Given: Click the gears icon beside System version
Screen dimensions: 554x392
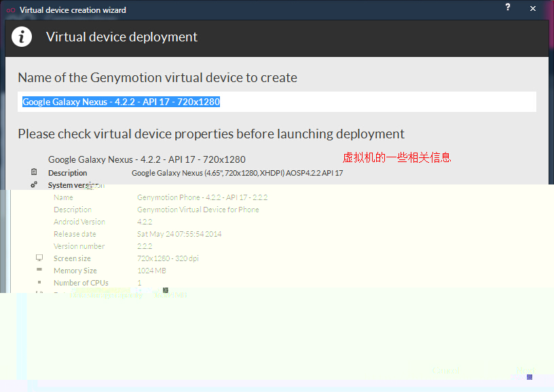Looking at the screenshot, I should pos(34,184).
